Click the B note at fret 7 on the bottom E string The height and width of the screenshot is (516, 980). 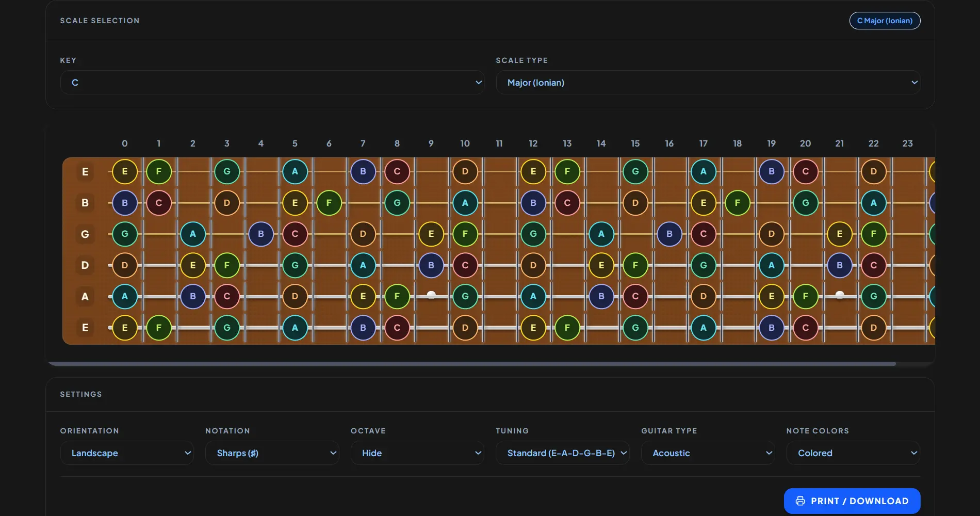pyautogui.click(x=363, y=328)
